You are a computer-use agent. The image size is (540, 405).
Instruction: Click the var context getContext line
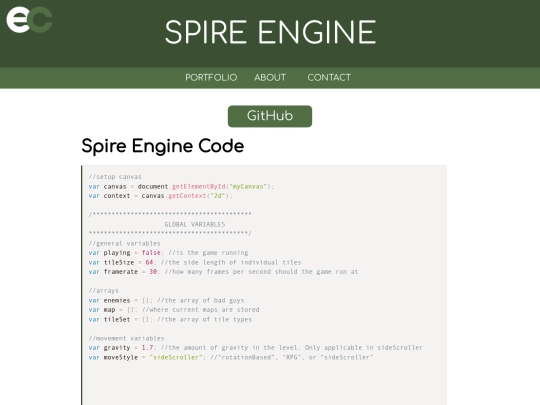click(x=160, y=196)
